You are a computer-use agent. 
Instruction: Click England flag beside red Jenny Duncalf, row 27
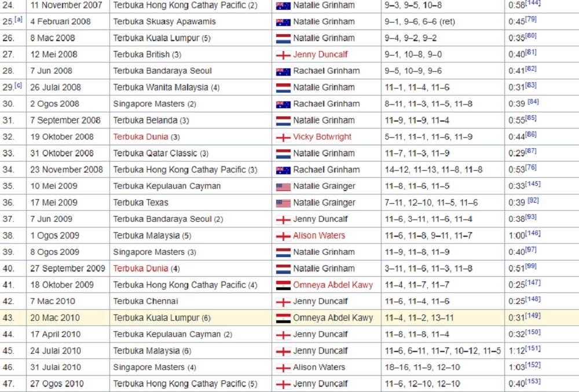coord(283,55)
